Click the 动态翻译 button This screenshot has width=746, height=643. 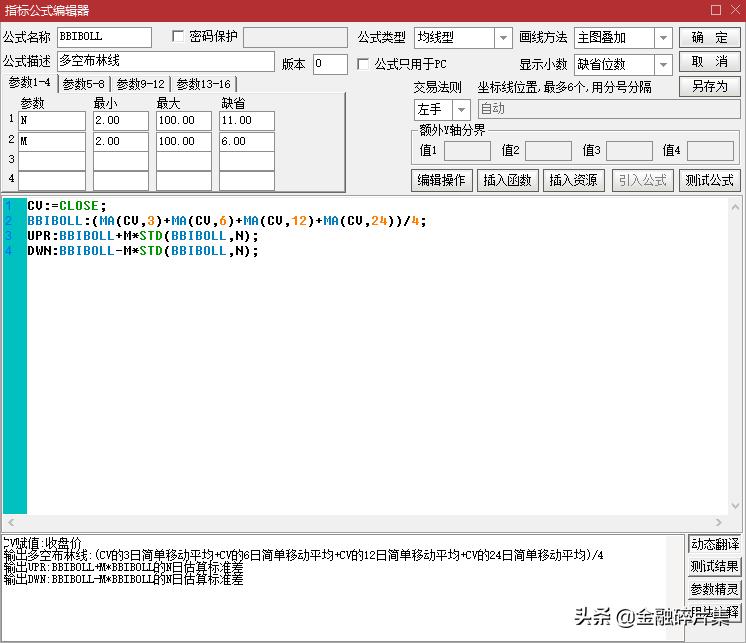tap(715, 544)
